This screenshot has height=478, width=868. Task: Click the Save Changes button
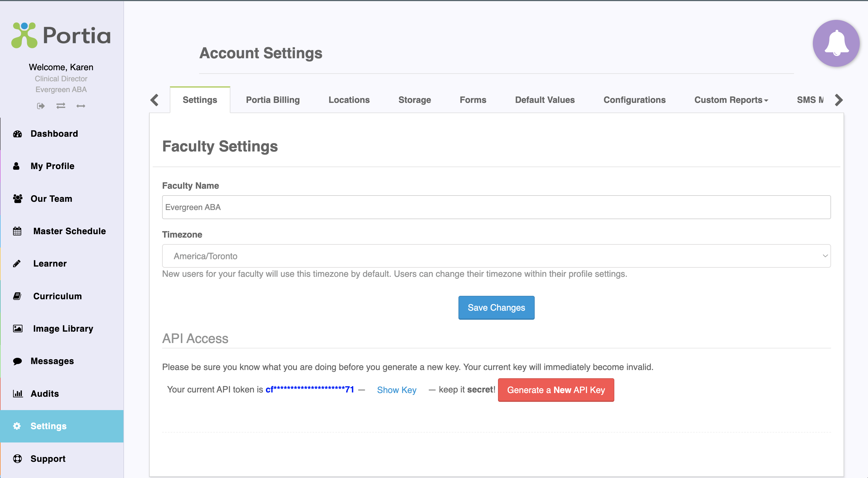coord(496,308)
